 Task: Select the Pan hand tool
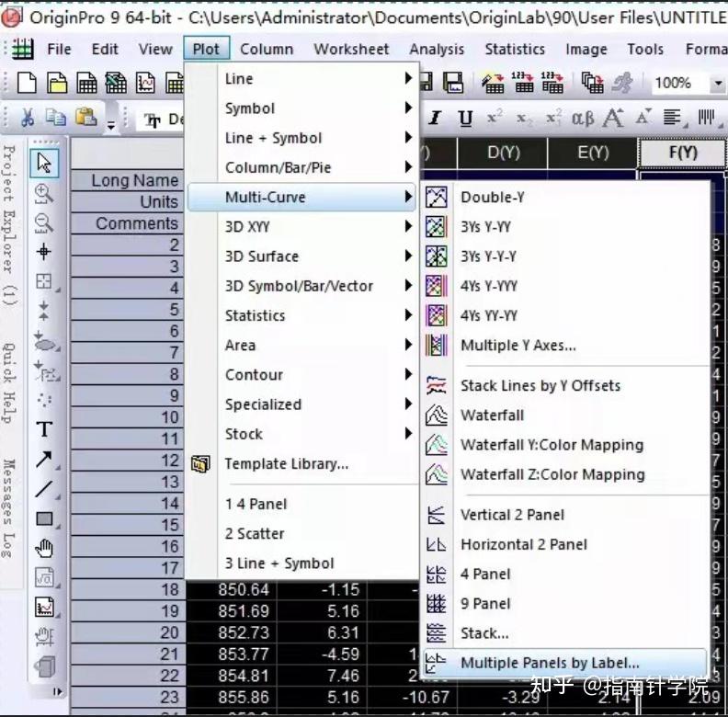point(44,549)
